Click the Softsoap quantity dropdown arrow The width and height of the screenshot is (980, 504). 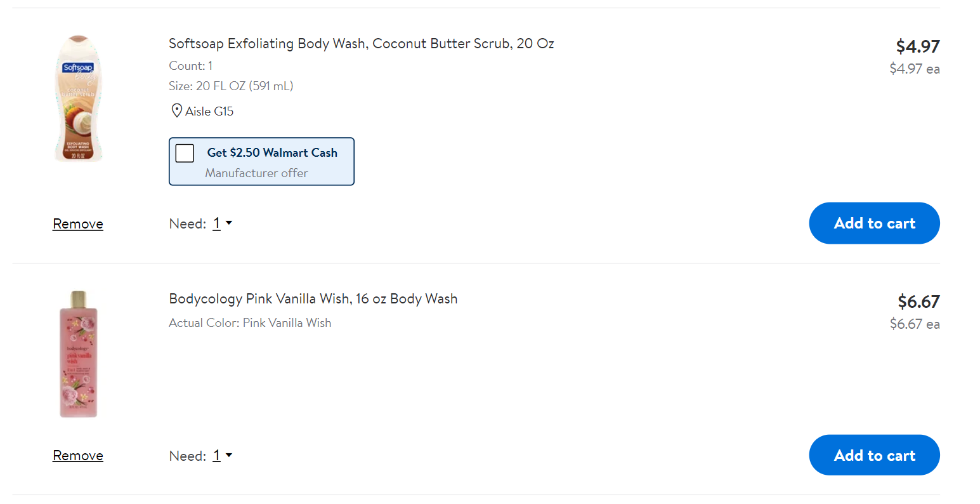(229, 223)
